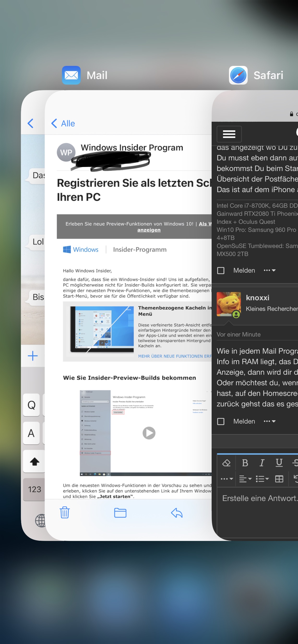
Task: Tap the trash icon in Mail toolbar
Action: 65,512
